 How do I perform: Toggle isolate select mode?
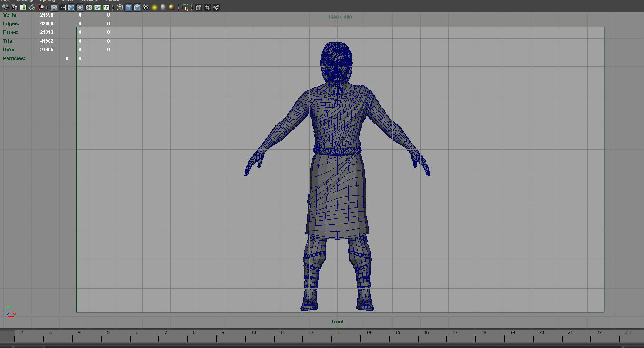click(186, 7)
